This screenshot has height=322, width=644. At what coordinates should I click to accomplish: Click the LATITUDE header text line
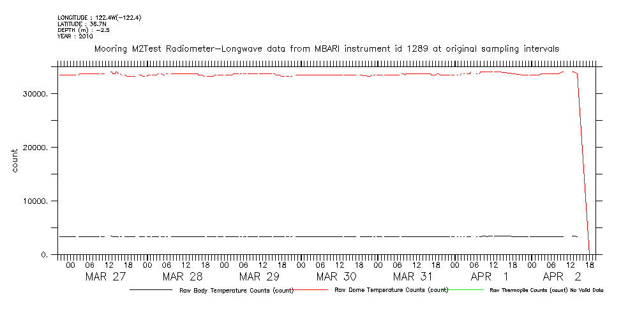(80, 24)
